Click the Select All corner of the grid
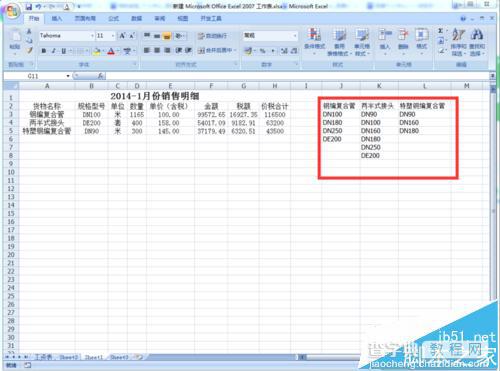 [12, 86]
